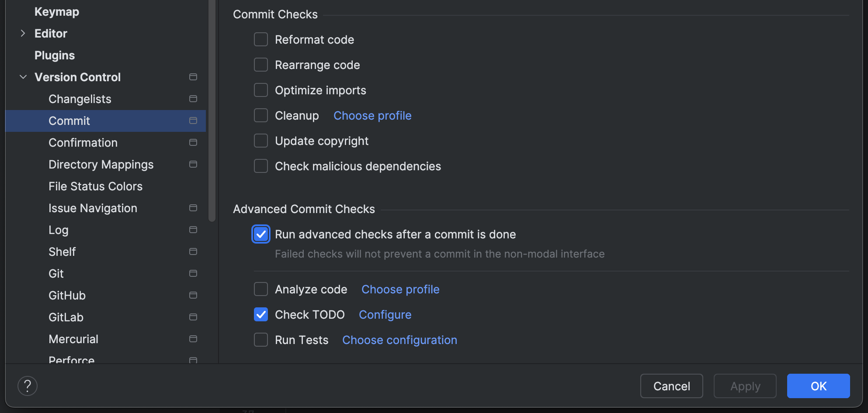Open the Plugins settings page
Image resolution: width=868 pixels, height=413 pixels.
[55, 55]
